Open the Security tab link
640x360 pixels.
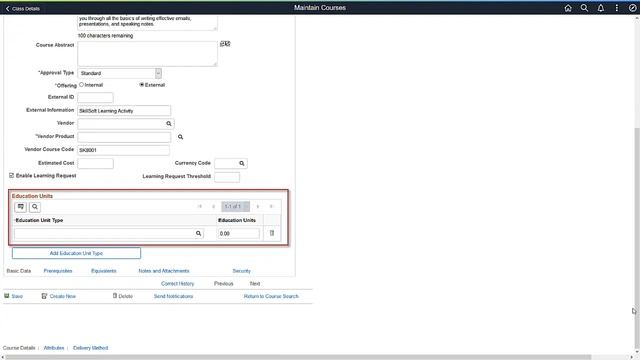point(241,271)
